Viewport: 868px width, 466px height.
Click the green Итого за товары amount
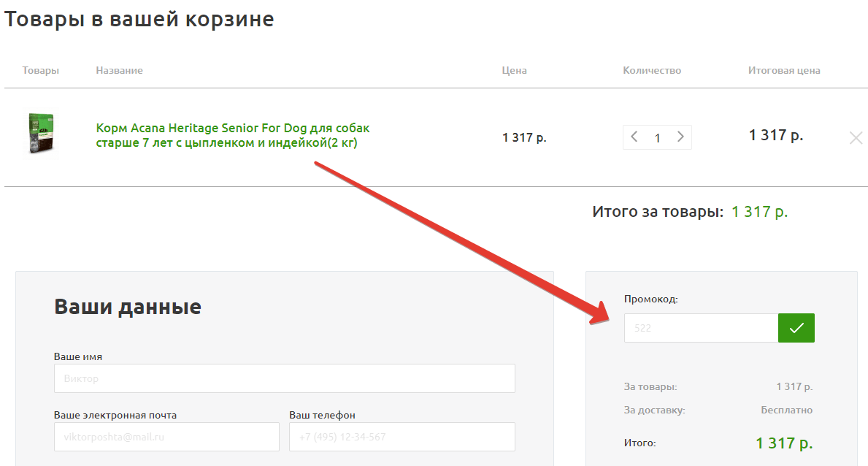759,212
